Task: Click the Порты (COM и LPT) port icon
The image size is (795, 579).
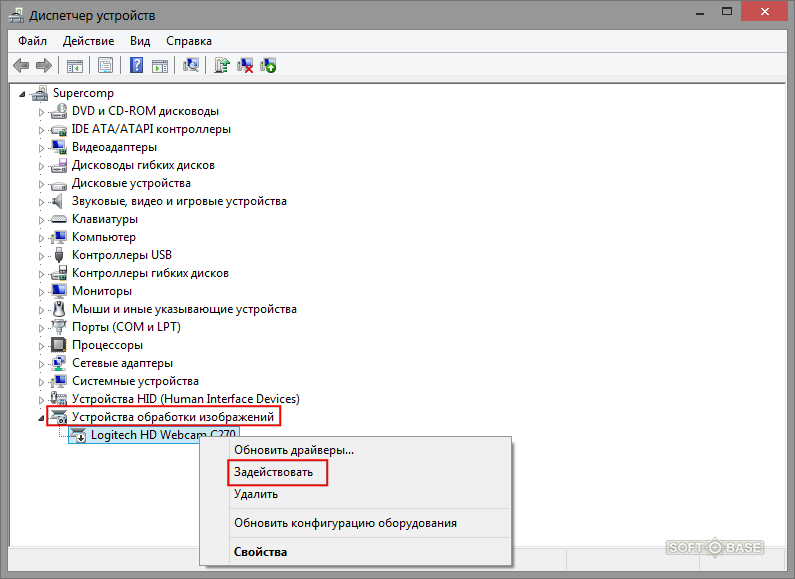Action: [59, 327]
